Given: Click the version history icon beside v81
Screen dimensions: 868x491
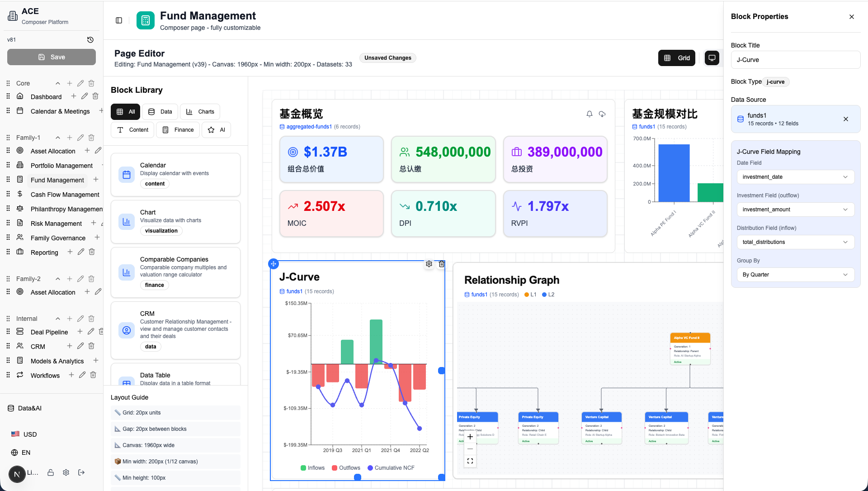Looking at the screenshot, I should tap(90, 40).
